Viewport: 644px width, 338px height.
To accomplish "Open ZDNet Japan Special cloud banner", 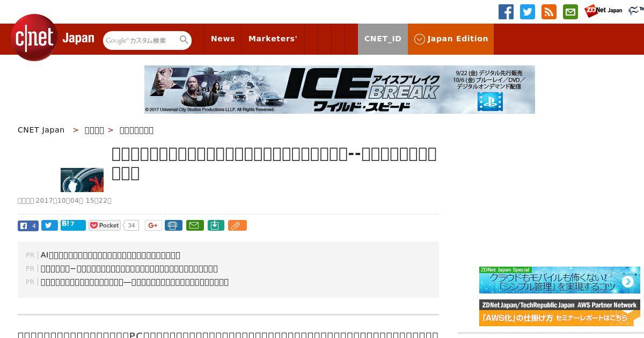I will (x=560, y=280).
